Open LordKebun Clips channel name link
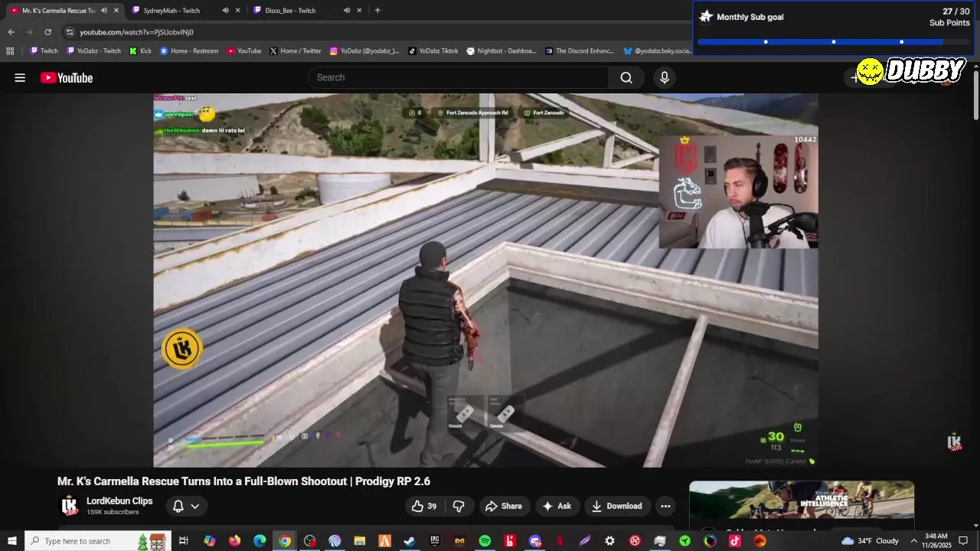Image resolution: width=980 pixels, height=551 pixels. click(119, 501)
